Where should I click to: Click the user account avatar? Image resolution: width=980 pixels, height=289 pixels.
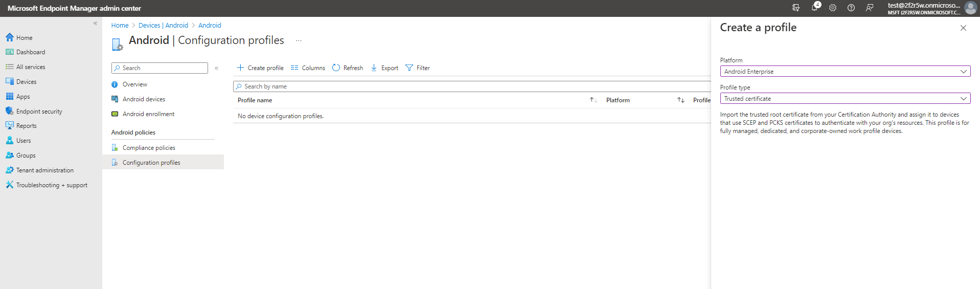pos(970,8)
